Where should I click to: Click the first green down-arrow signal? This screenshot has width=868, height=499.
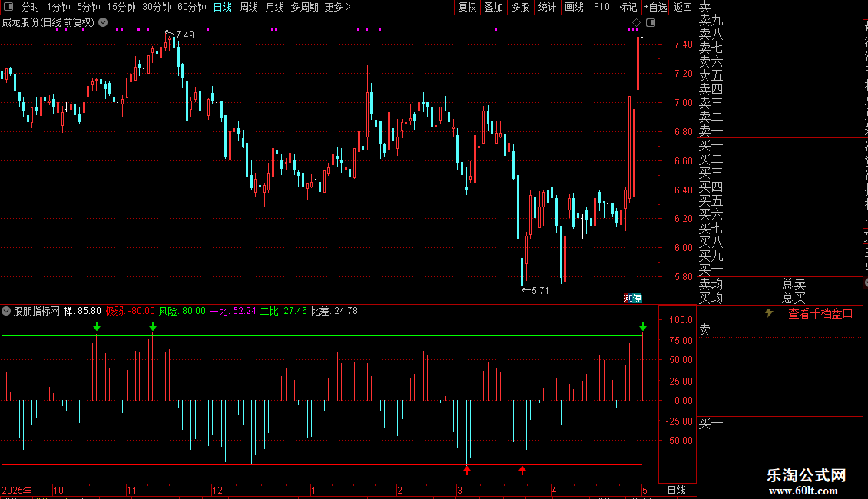(x=97, y=326)
